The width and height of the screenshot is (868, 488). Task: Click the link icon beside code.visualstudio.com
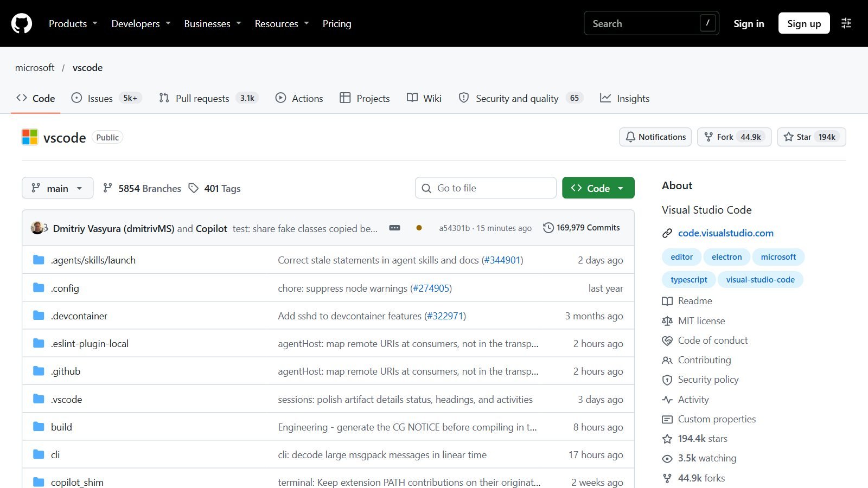point(667,233)
